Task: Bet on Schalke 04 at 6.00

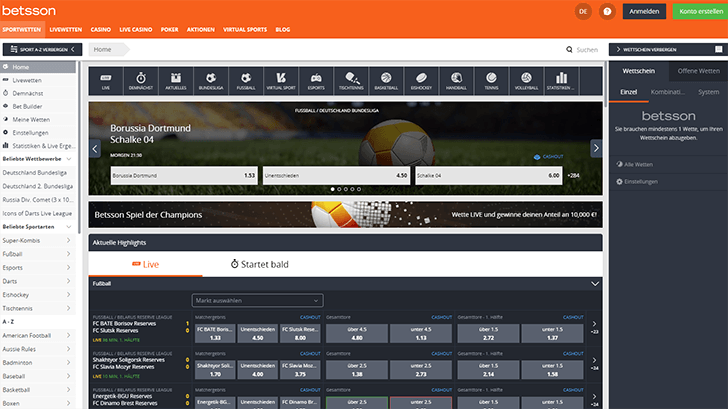Action: coord(488,175)
